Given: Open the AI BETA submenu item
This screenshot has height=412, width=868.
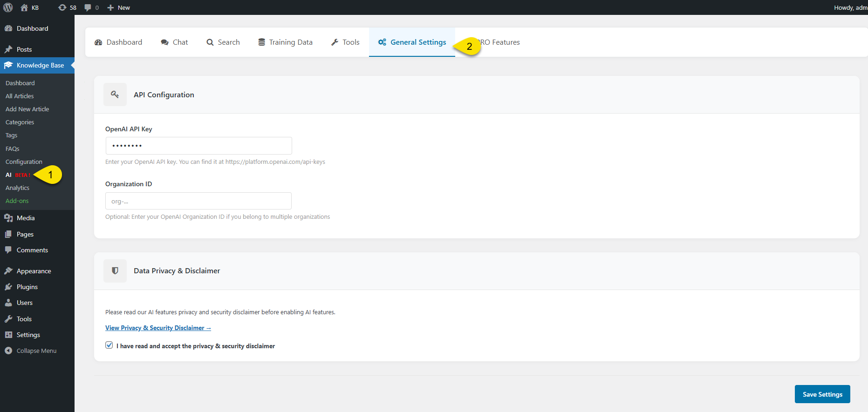Looking at the screenshot, I should click(18, 175).
